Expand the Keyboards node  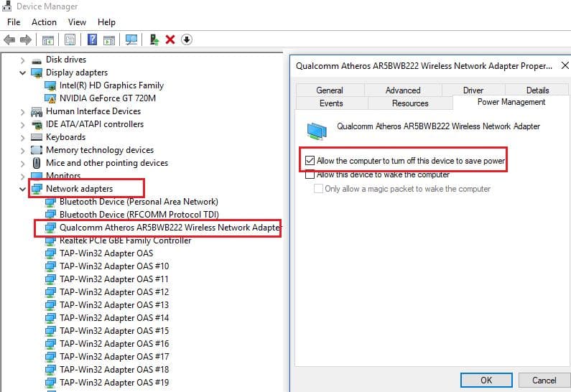[x=22, y=138]
